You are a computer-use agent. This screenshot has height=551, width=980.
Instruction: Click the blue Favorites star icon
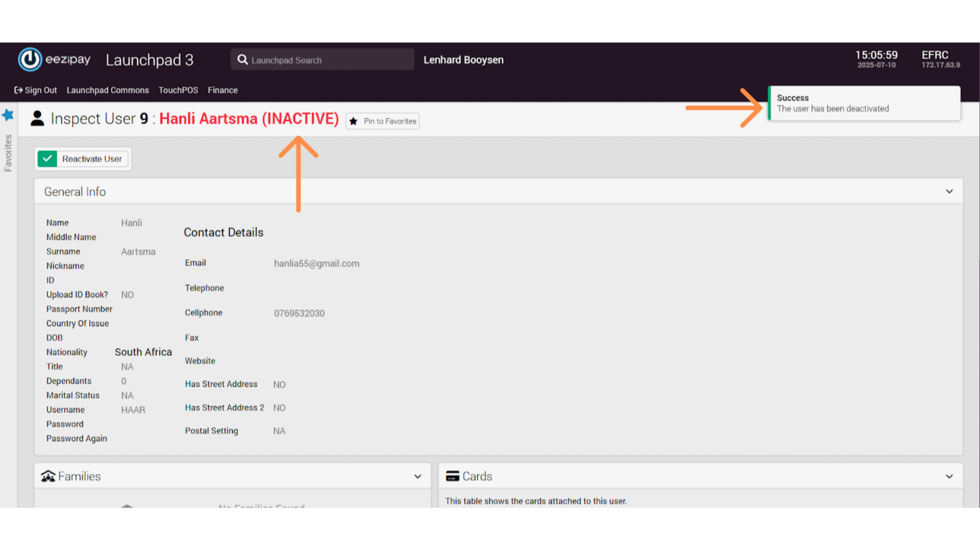click(x=8, y=115)
